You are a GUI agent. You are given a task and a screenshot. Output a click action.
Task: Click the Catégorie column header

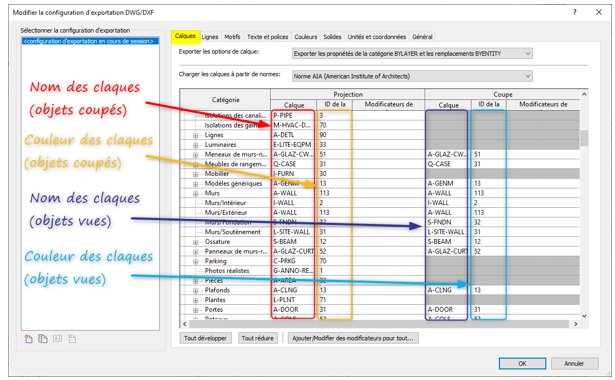pos(226,100)
